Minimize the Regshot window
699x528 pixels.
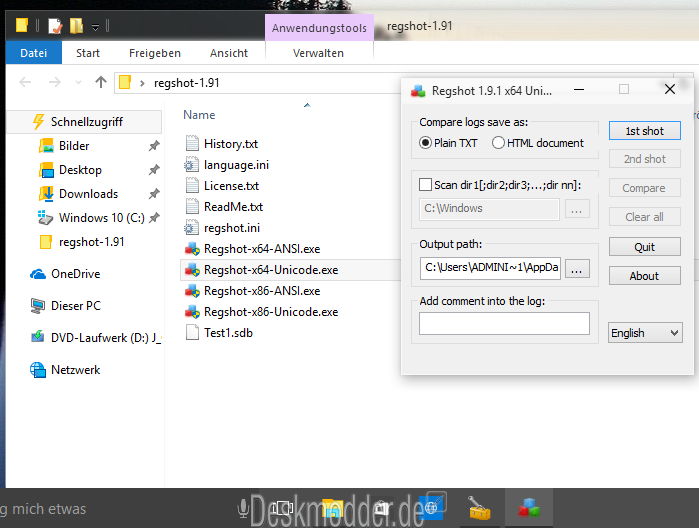(579, 90)
